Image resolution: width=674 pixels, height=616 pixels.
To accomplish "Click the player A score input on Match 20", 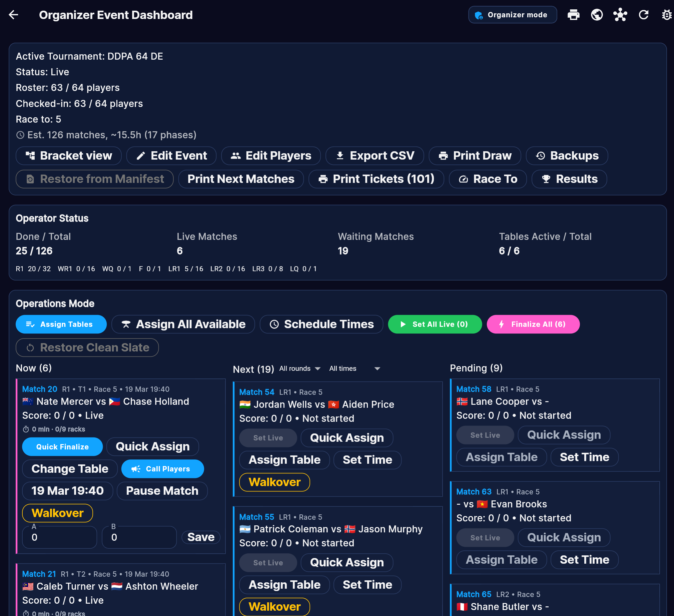I will [x=59, y=537].
